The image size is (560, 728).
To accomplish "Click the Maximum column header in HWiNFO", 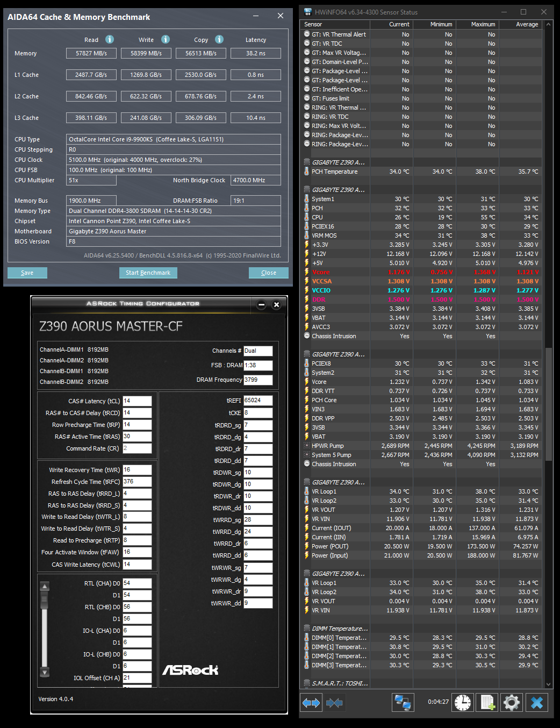I will pyautogui.click(x=477, y=24).
